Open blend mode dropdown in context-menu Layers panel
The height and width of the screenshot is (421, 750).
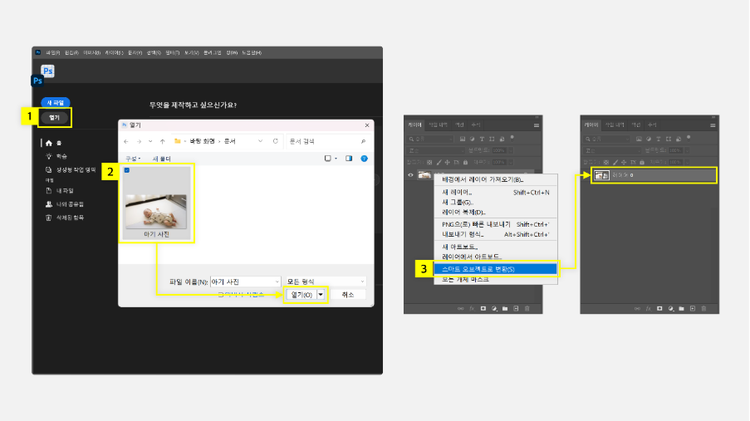(x=436, y=150)
